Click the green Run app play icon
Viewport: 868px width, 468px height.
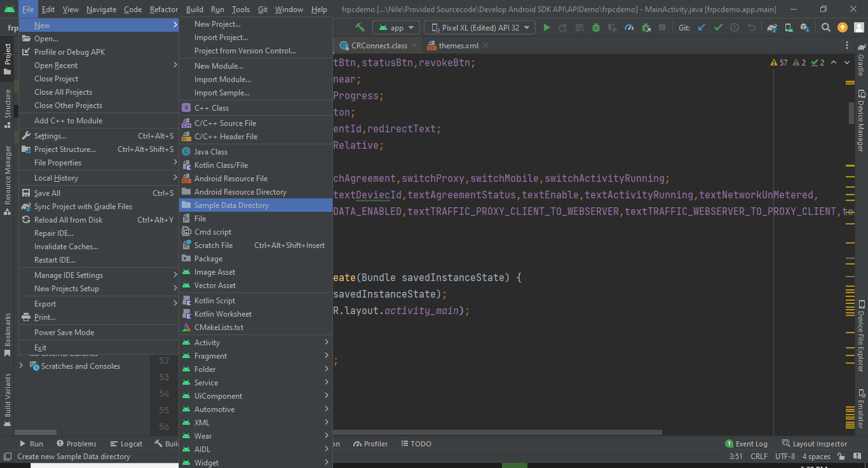546,28
